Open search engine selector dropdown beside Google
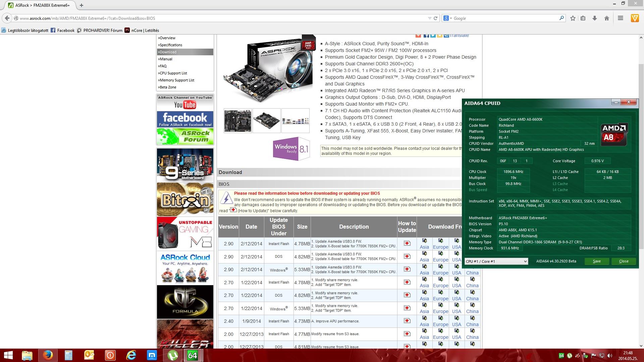 point(448,18)
